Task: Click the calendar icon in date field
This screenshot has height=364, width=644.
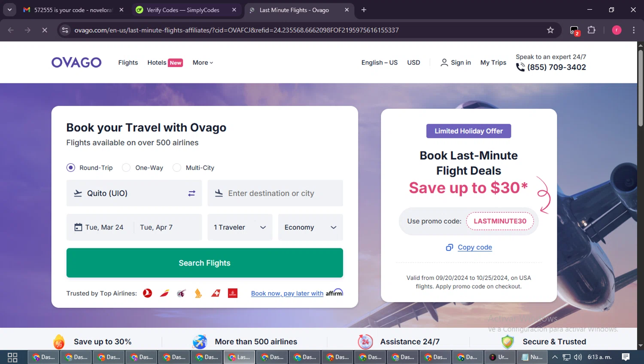Action: tap(78, 227)
